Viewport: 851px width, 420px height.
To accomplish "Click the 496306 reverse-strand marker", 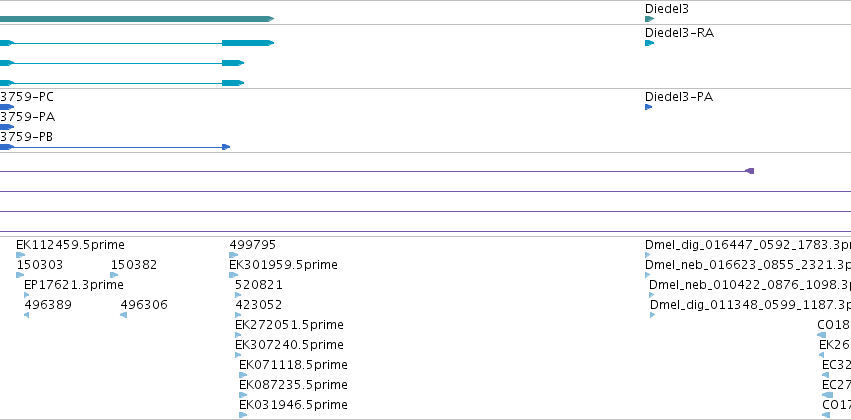I will 123,315.
